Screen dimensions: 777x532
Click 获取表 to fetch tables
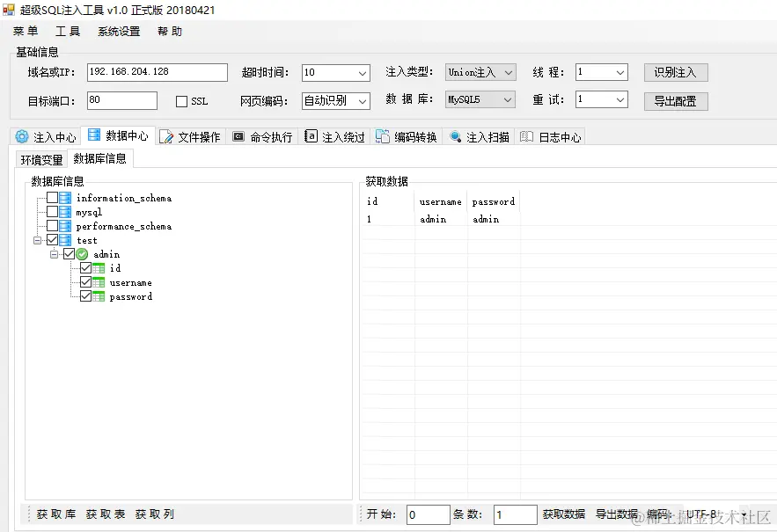point(106,514)
